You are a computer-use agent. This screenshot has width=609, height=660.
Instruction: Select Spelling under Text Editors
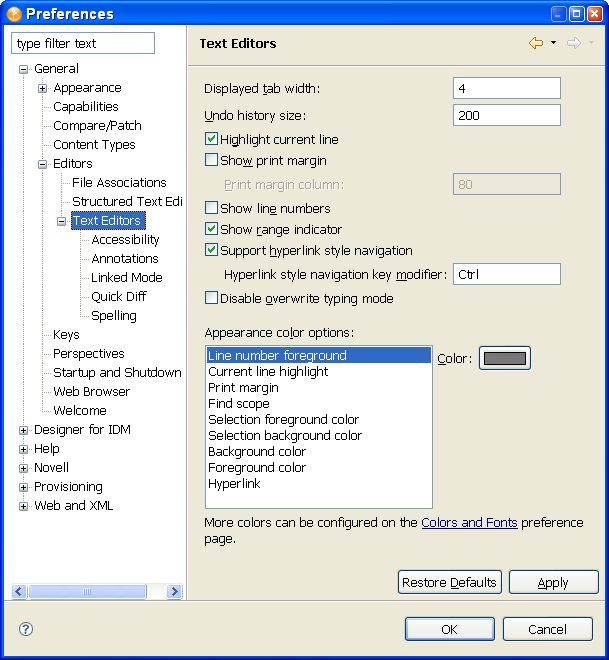[114, 316]
